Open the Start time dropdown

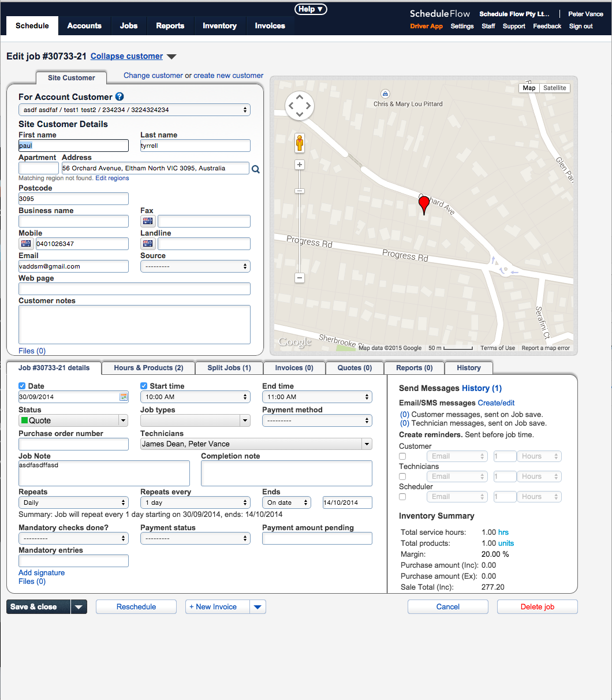coord(195,397)
